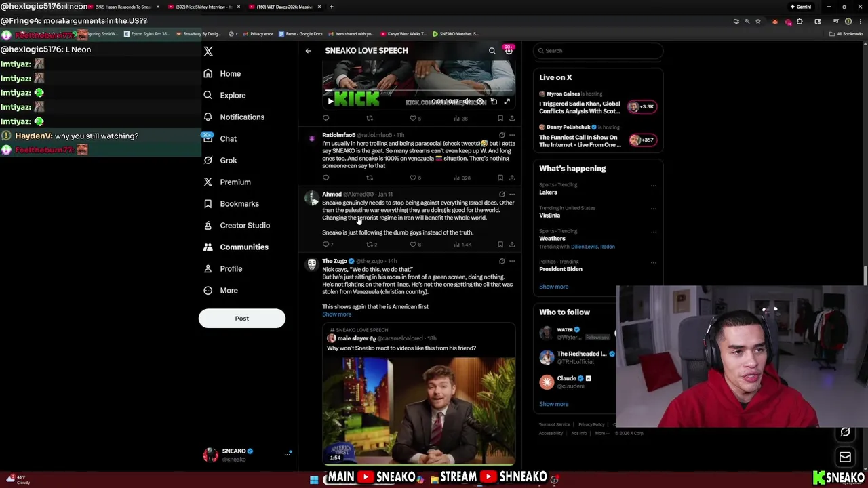The image size is (868, 488).
Task: Open more options on Ahmed's post
Action: [512, 194]
